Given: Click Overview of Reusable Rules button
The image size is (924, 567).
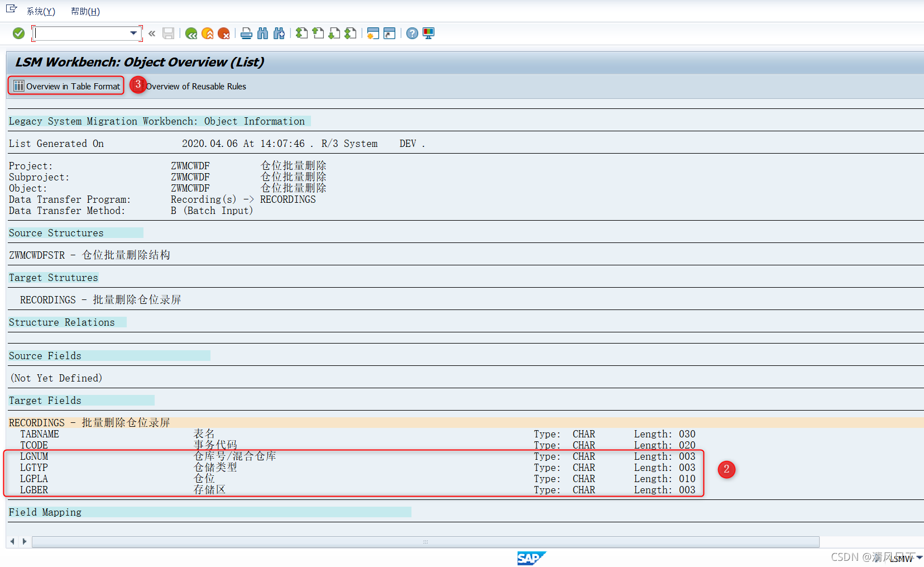Looking at the screenshot, I should click(196, 86).
